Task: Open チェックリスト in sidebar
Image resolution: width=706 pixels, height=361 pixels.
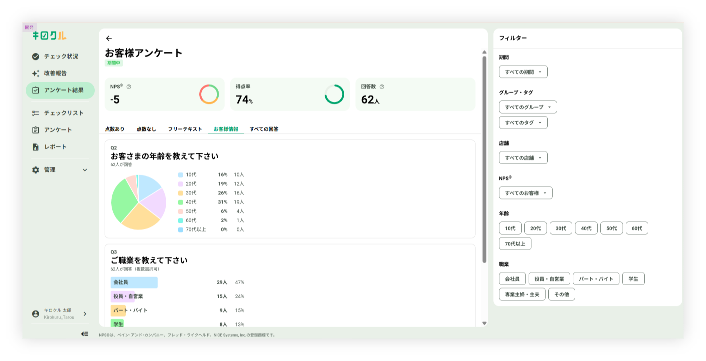Action: pos(60,113)
